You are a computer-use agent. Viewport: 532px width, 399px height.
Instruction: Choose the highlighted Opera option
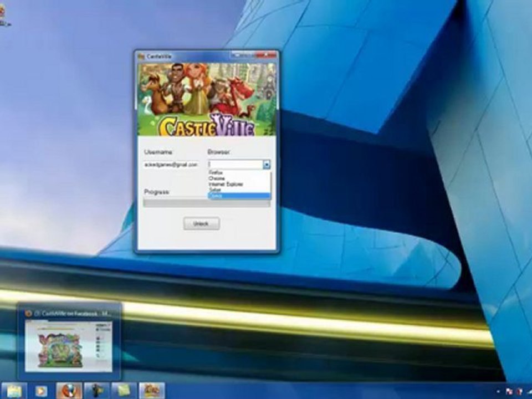click(x=239, y=196)
